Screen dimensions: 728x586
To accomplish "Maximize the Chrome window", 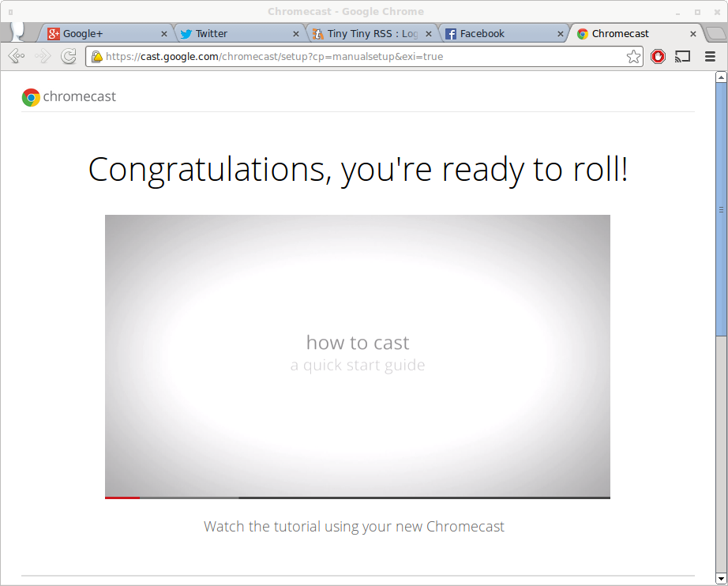I will coord(697,12).
